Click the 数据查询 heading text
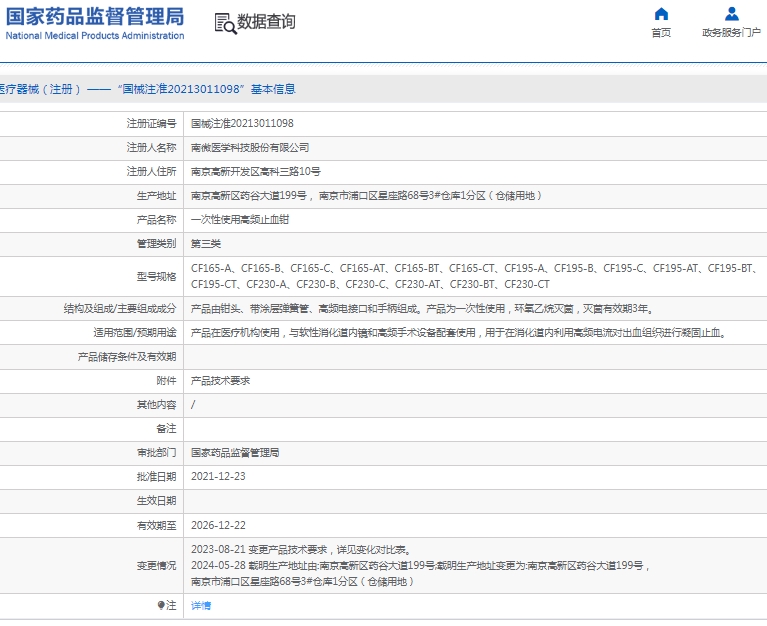 click(267, 22)
